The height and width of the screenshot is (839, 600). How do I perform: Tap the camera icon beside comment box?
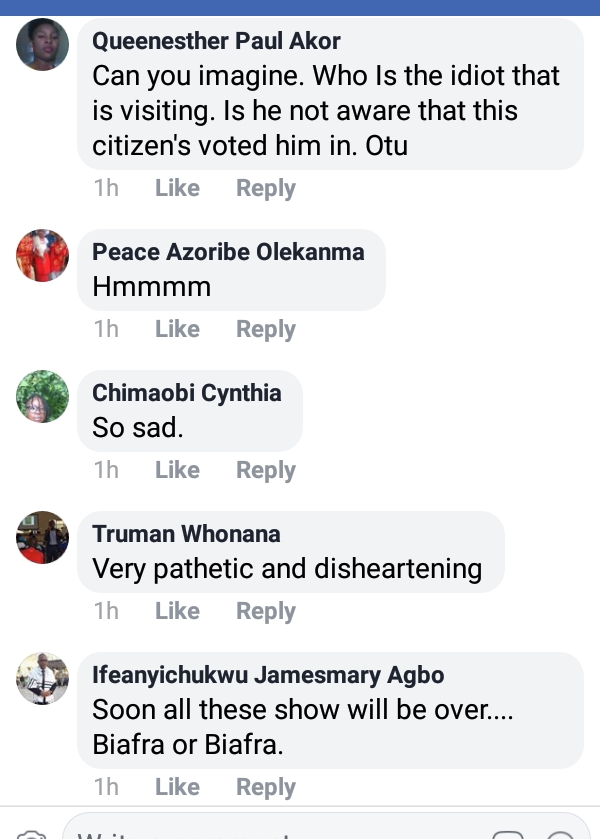point(30,834)
